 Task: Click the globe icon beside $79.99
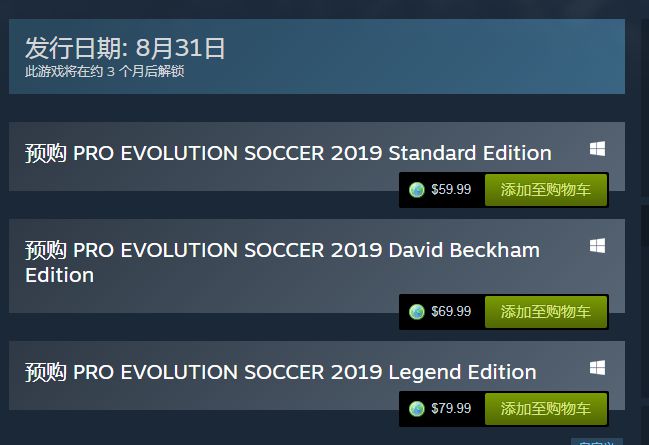[417, 408]
